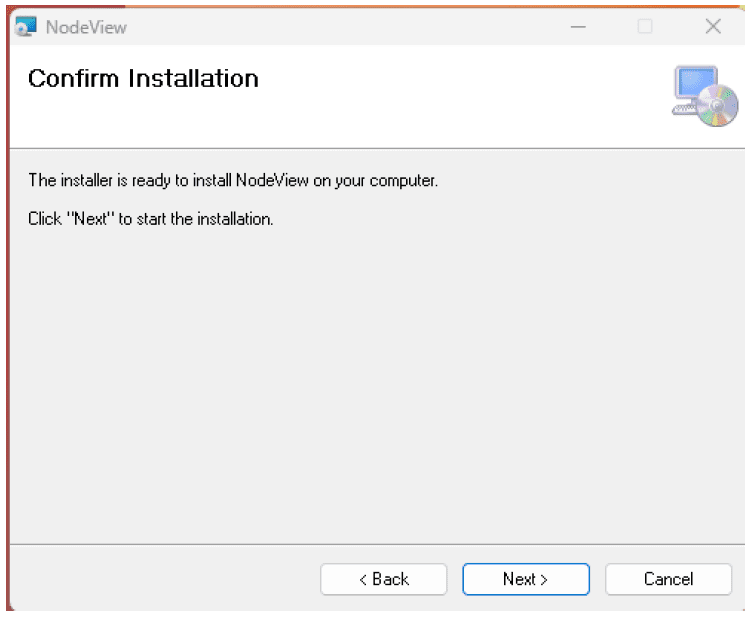
Task: Click the computer and disc installer graphic
Action: pyautogui.click(x=705, y=96)
